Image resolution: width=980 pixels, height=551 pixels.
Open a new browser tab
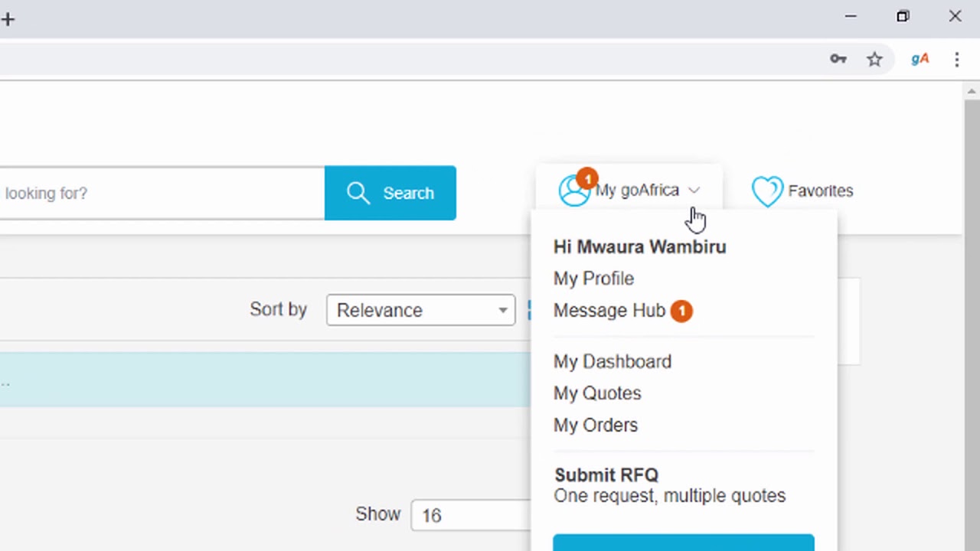8,19
